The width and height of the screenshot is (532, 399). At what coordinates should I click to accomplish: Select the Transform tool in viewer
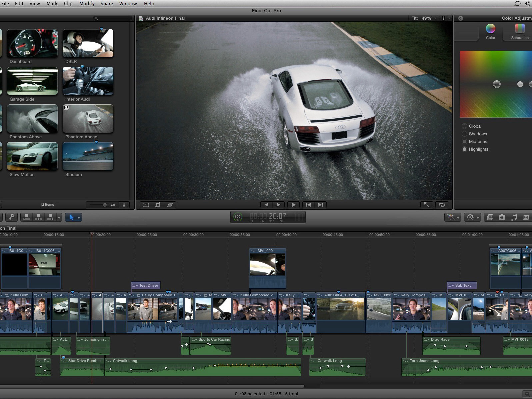coord(146,205)
